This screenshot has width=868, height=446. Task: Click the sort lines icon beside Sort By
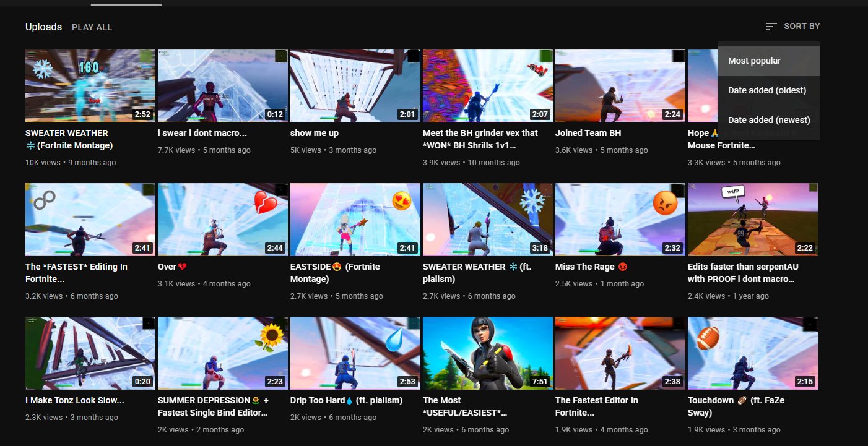(x=771, y=27)
